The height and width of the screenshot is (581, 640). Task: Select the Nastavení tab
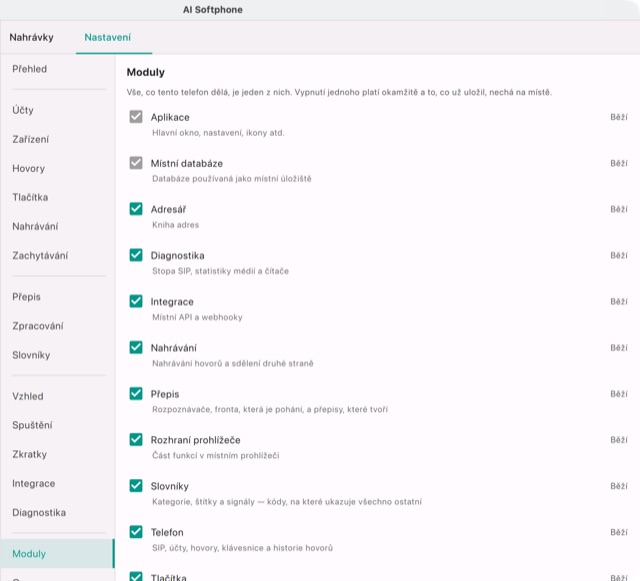pyautogui.click(x=108, y=38)
